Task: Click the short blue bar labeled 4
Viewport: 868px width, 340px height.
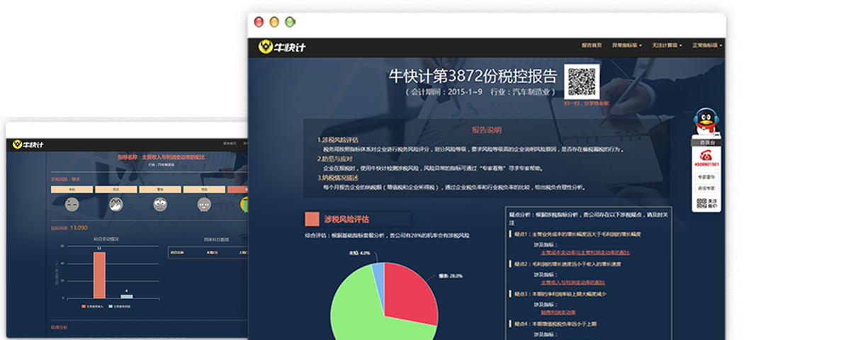Action: [127, 297]
